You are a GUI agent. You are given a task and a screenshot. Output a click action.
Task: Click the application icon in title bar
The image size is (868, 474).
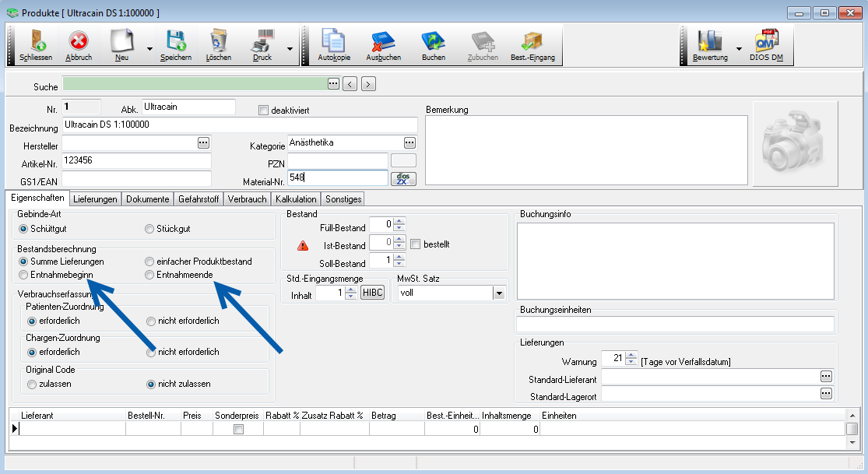[12, 12]
